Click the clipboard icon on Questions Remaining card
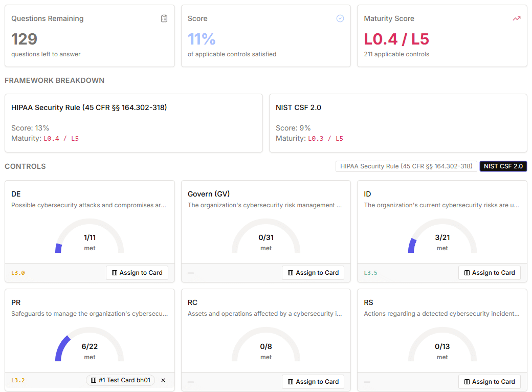Viewport: 532px width, 392px height. (x=164, y=18)
